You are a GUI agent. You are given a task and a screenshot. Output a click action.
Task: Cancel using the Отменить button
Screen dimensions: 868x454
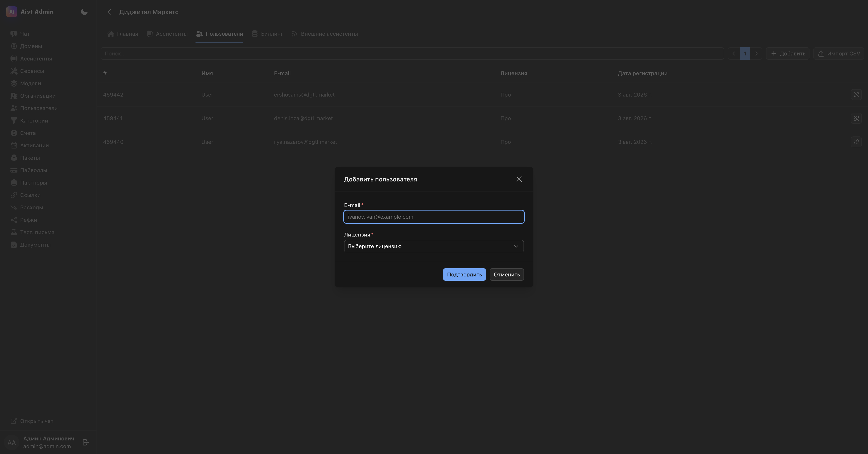tap(506, 275)
